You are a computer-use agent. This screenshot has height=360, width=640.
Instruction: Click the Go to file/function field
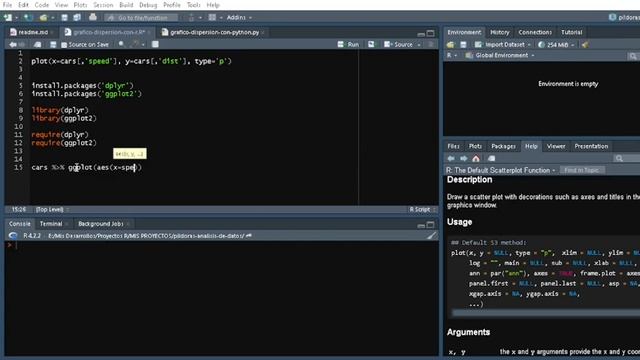coord(142,18)
